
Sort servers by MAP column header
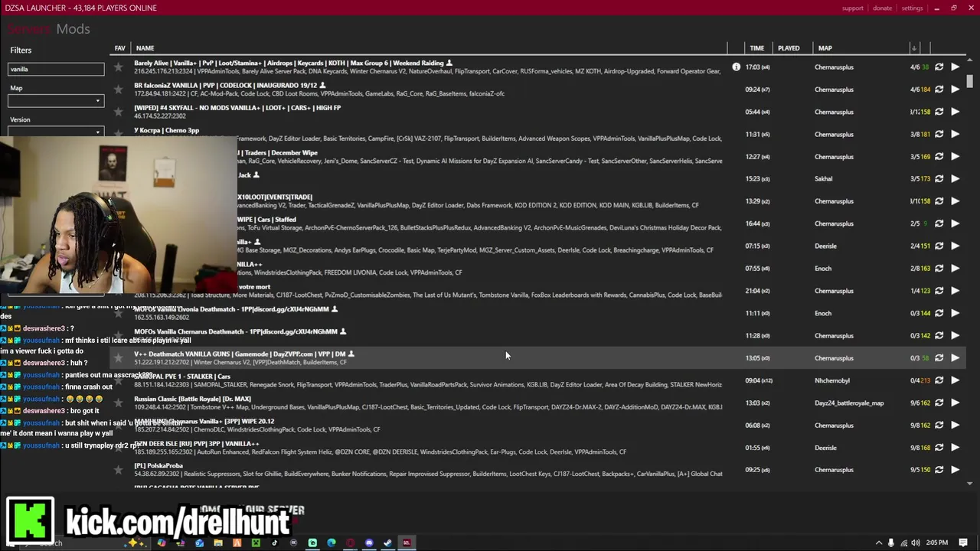coord(825,48)
